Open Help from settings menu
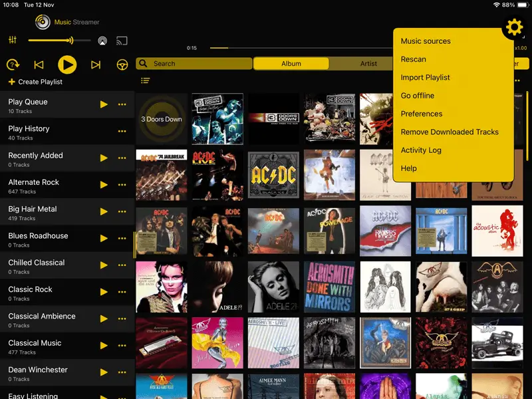Screen dimensions: 532x399 click(x=408, y=168)
